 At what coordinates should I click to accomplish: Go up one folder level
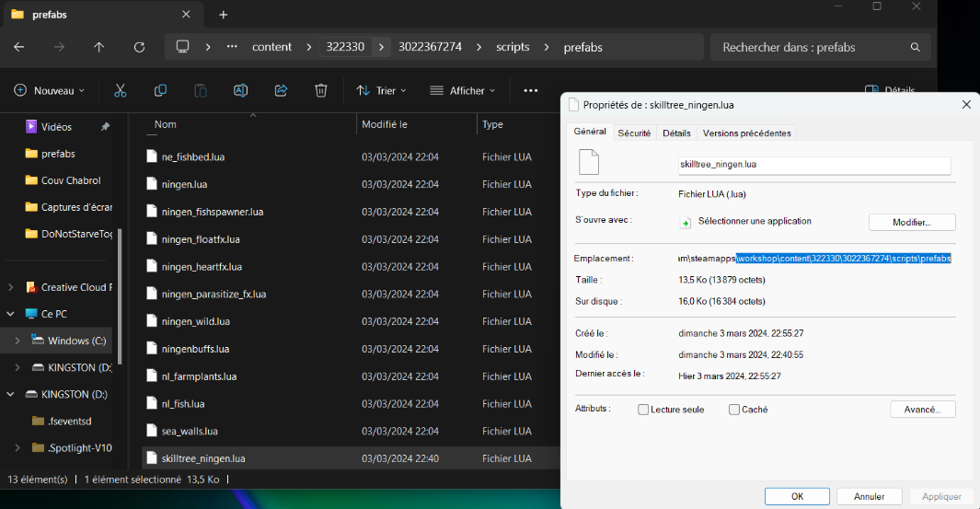click(99, 47)
